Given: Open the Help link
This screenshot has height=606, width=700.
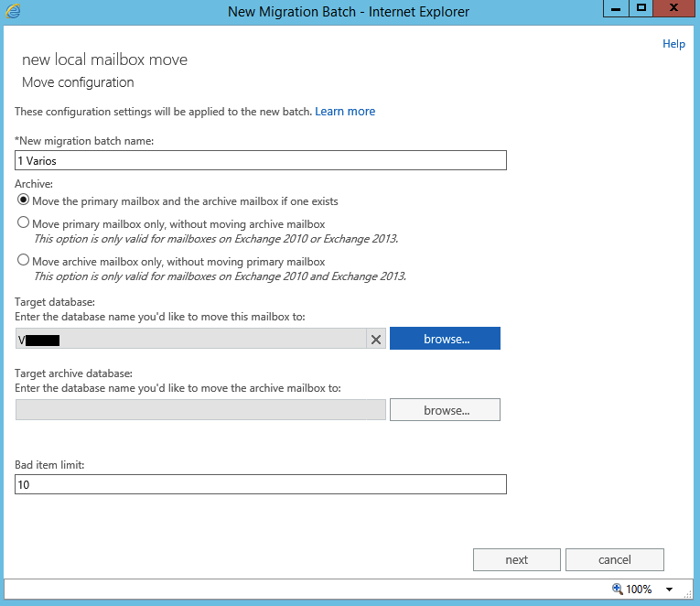Looking at the screenshot, I should 673,44.
